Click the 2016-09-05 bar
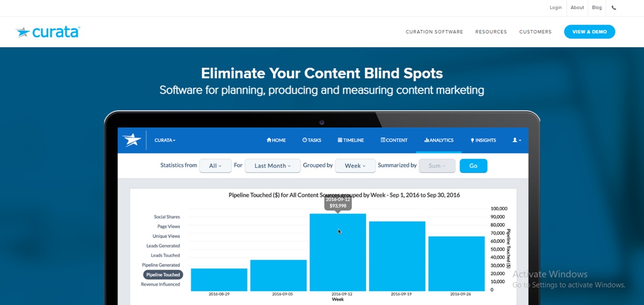 click(279, 276)
